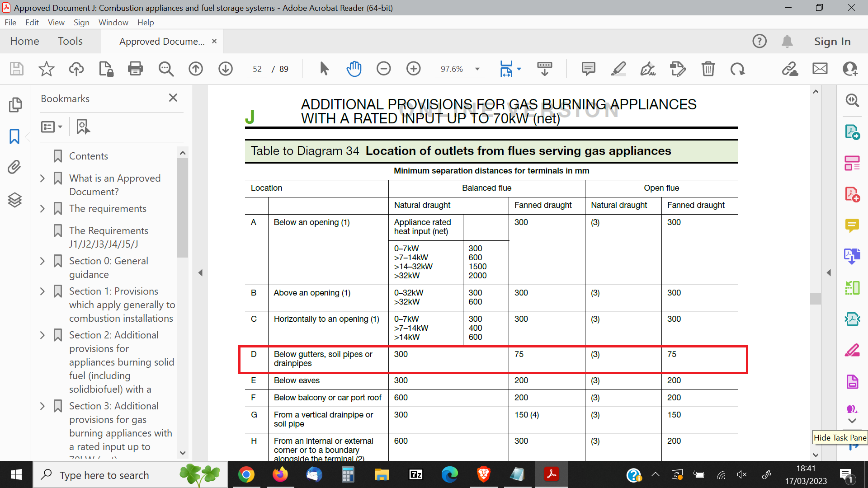Screen dimensions: 868x488
Task: Switch to the Tools tab
Action: point(70,41)
